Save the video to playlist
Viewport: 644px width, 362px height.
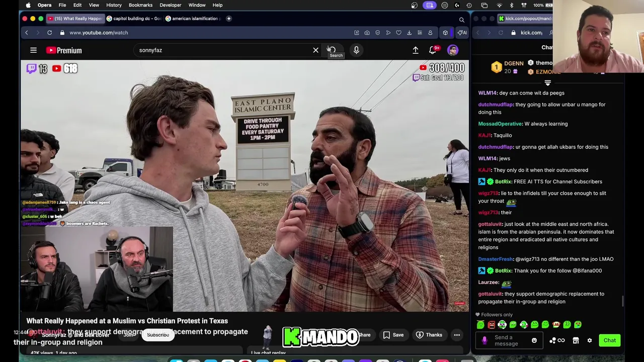[x=393, y=335]
